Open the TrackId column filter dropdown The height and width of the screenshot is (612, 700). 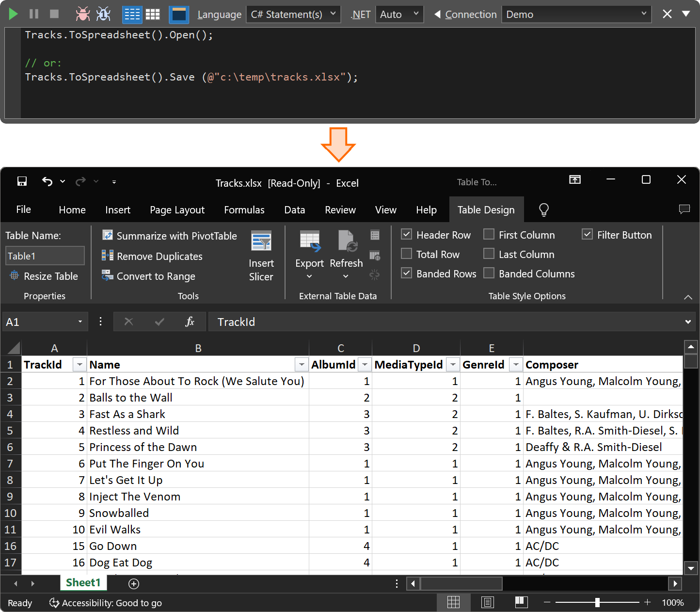(x=79, y=365)
